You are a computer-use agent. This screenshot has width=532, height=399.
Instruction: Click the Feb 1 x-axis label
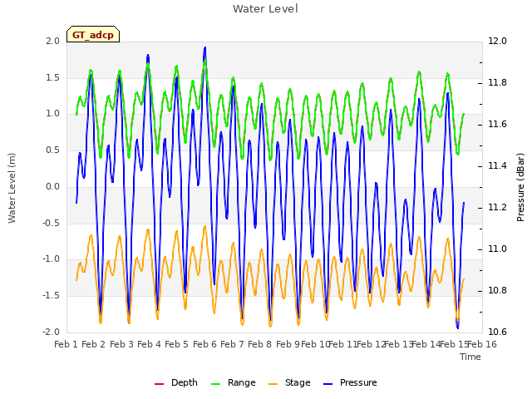pyautogui.click(x=66, y=344)
